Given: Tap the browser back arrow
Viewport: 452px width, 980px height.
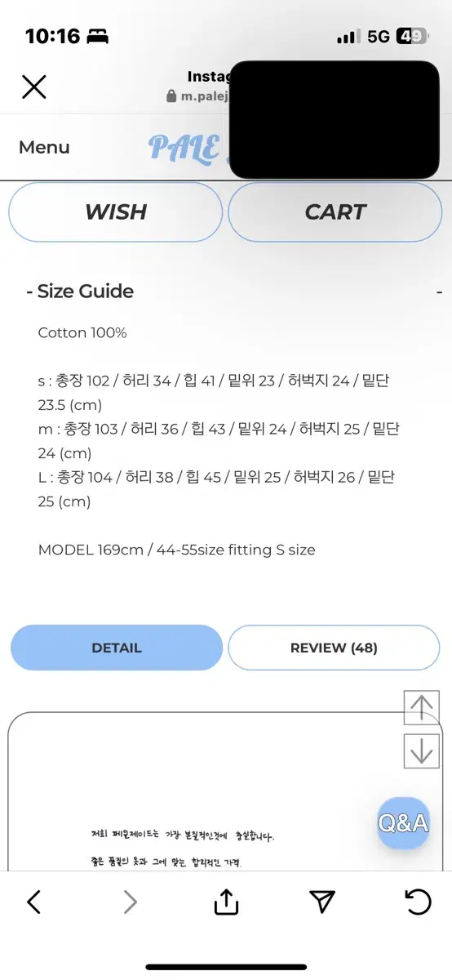Looking at the screenshot, I should tap(33, 902).
